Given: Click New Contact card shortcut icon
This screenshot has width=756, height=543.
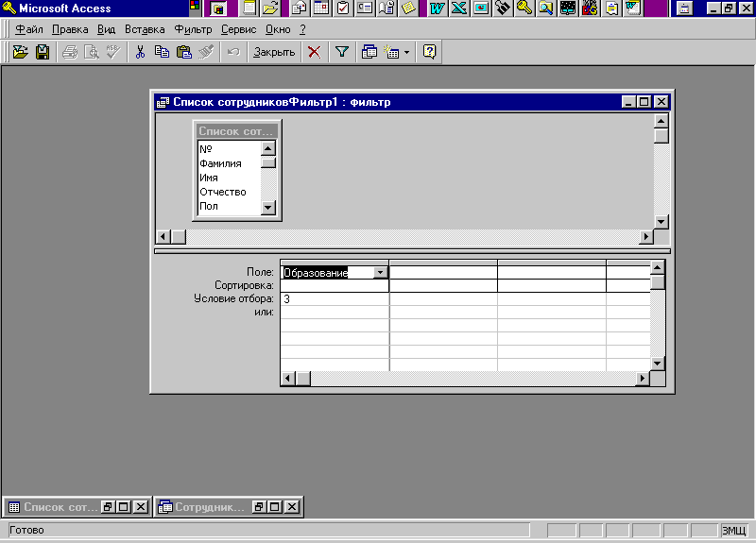Looking at the screenshot, I should (365, 8).
